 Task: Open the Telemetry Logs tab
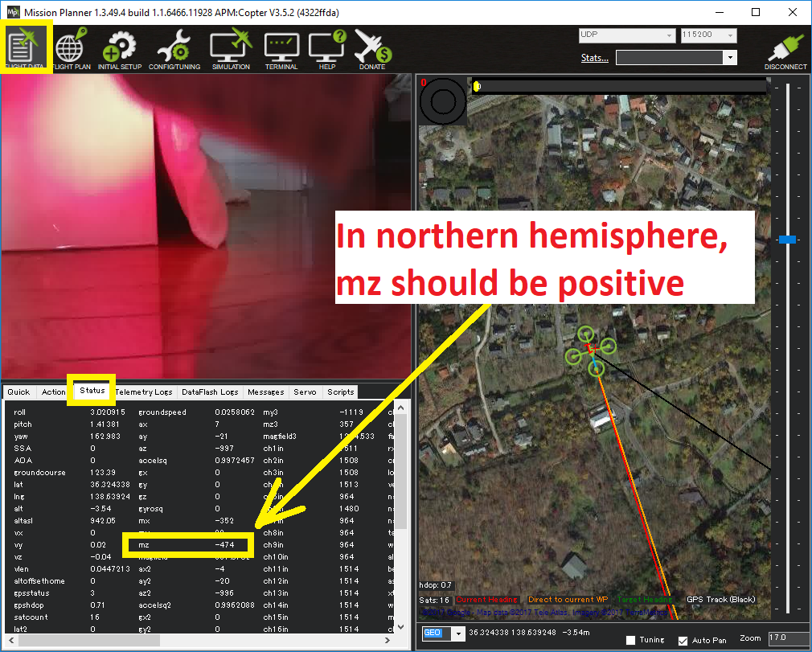click(143, 392)
